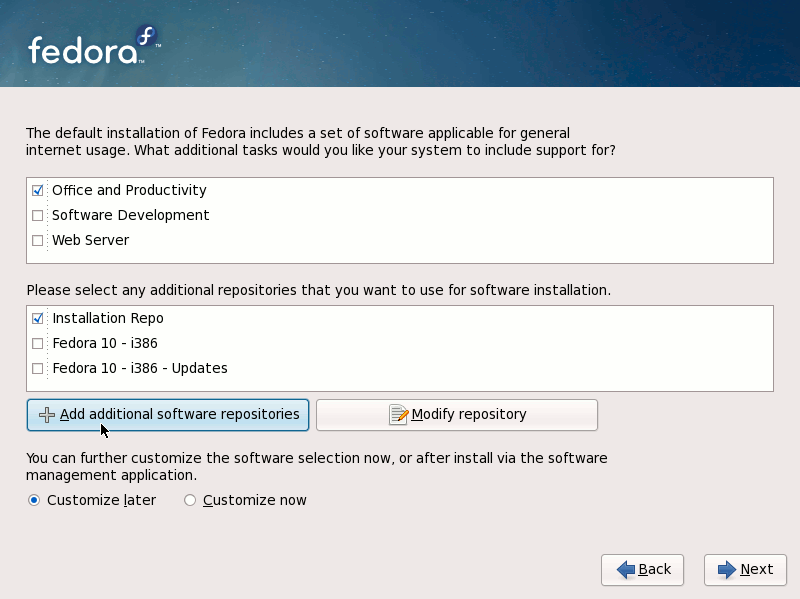This screenshot has height=599, width=800.
Task: Uncheck the Installation Repo checkbox
Action: pyautogui.click(x=37, y=318)
